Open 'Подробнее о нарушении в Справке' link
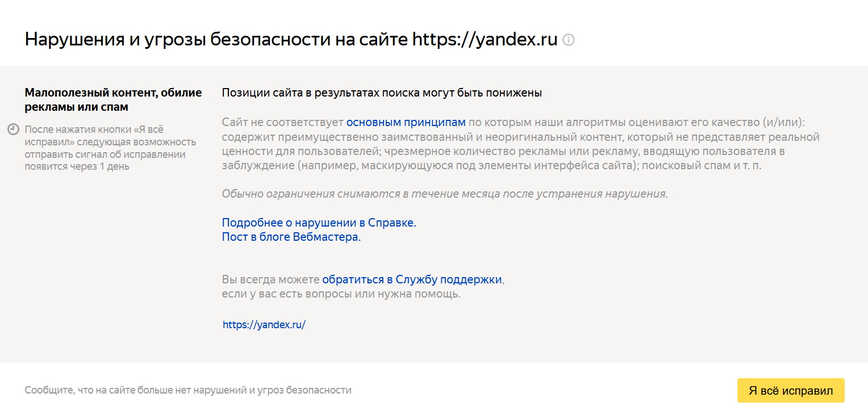 click(319, 223)
